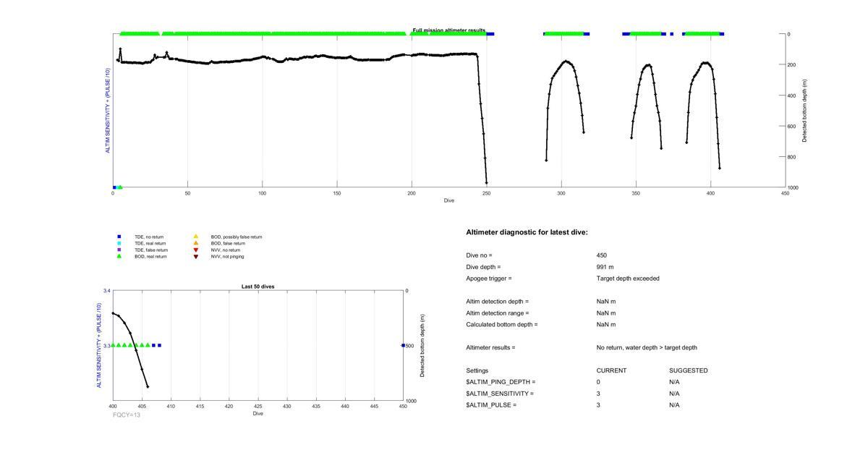This screenshot has height=450, width=868.
Task: Select the 'Target depth exceeded' value
Action: (628, 279)
